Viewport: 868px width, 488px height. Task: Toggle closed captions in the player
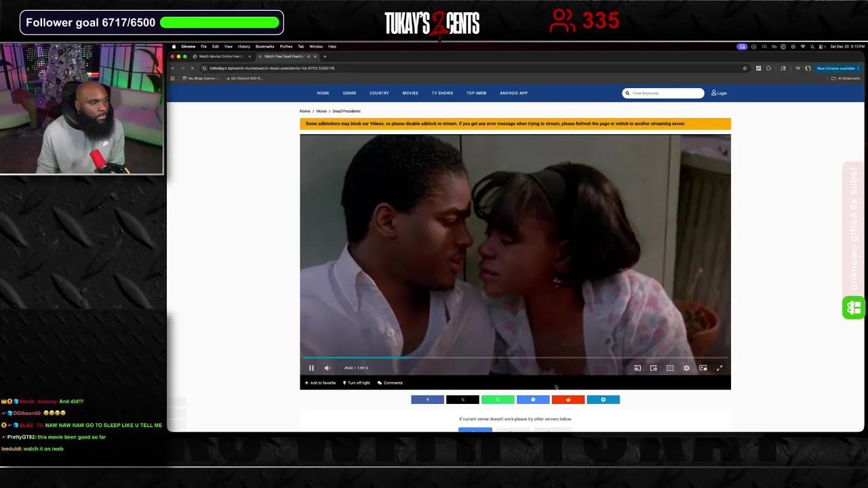point(670,368)
